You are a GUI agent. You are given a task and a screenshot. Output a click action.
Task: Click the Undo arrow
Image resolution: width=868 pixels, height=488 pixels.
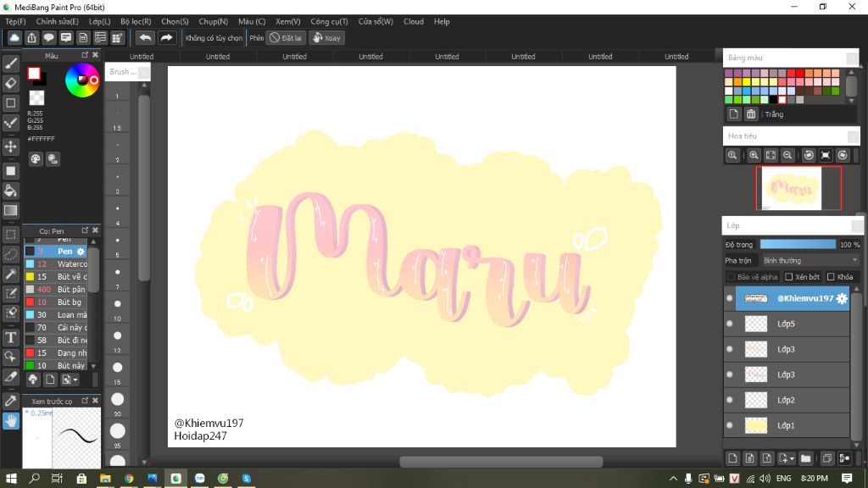pyautogui.click(x=145, y=37)
